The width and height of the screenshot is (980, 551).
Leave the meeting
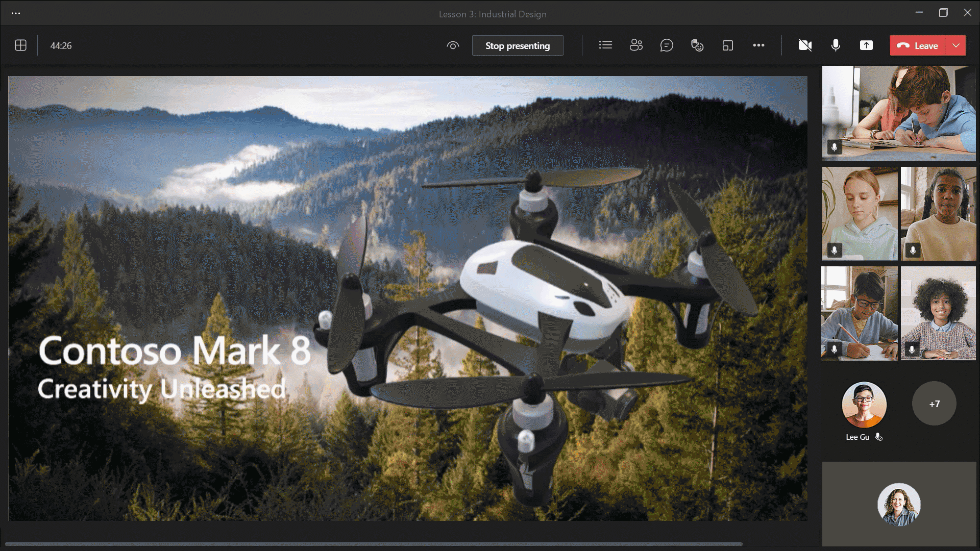[918, 45]
